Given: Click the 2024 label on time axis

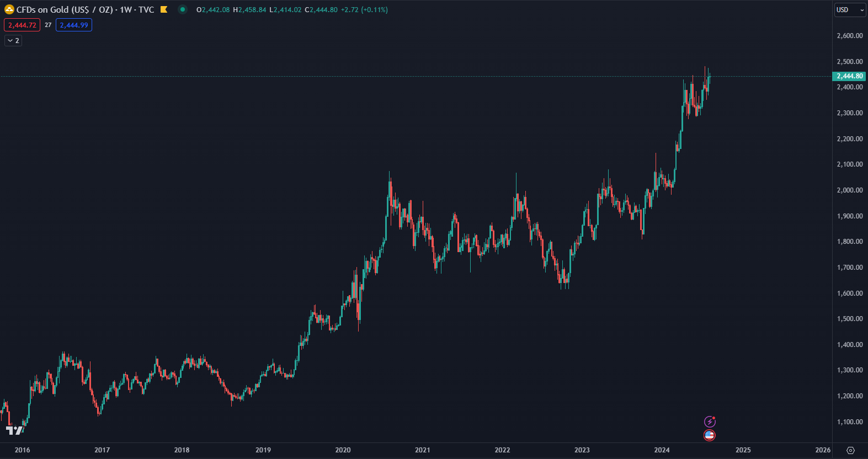Looking at the screenshot, I should (662, 450).
